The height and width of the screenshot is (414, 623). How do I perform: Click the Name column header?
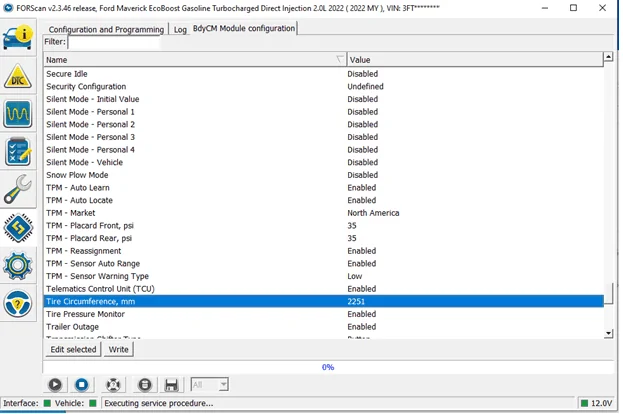(195, 60)
